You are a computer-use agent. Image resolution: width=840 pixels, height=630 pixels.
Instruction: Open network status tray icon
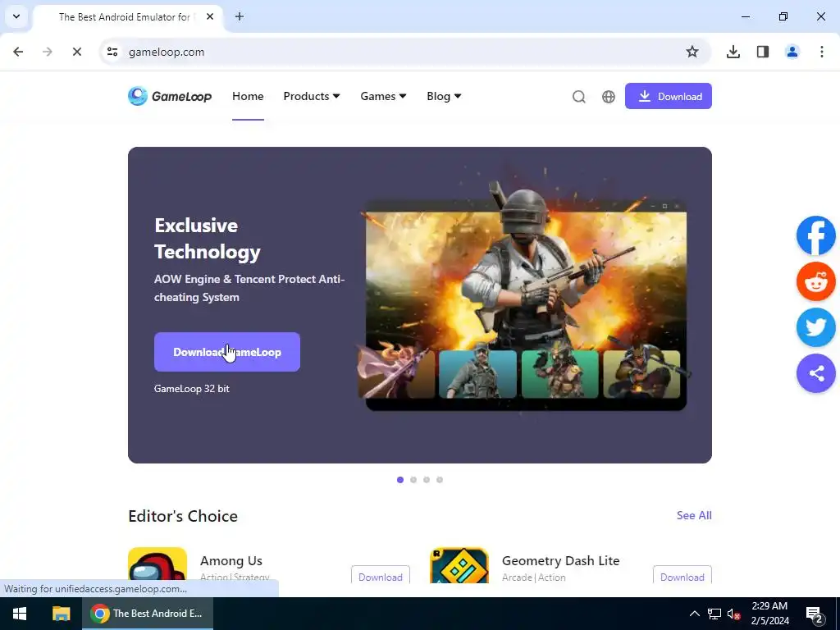point(714,614)
